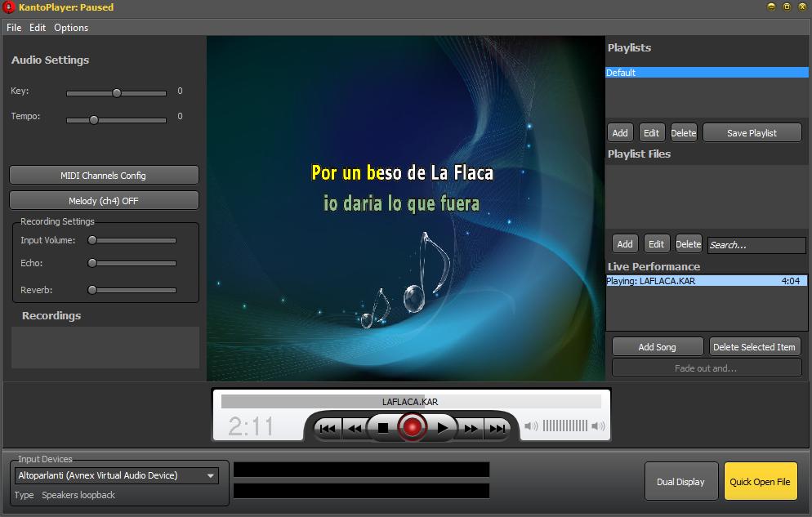The width and height of the screenshot is (812, 517).
Task: Click the Save Playlist button
Action: [752, 133]
